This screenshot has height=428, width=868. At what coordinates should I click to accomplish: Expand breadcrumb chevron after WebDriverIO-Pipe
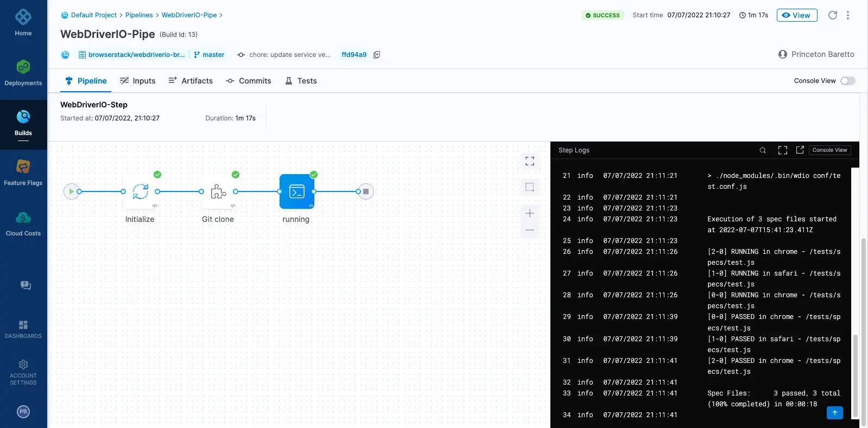221,15
